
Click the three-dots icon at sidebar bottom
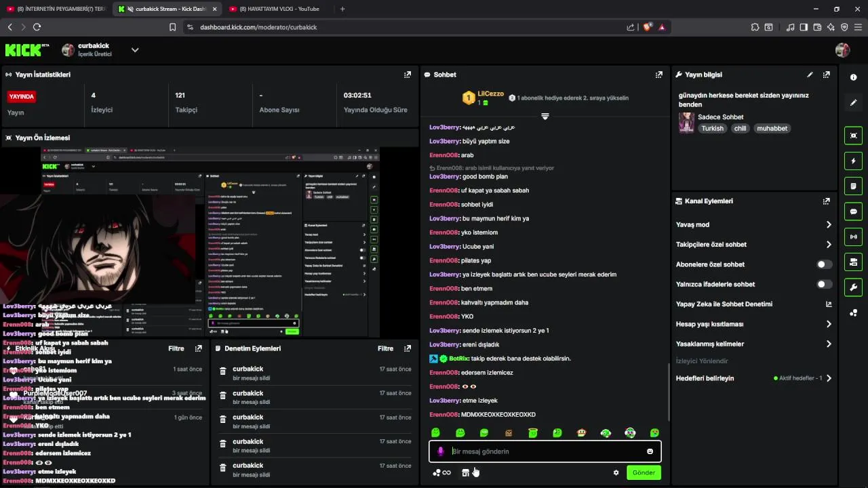pos(853,312)
